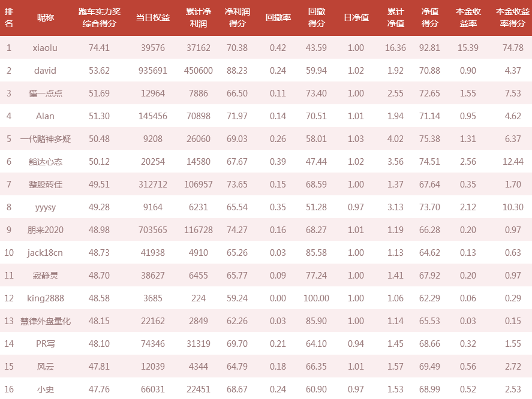Click the nickname david
The width and height of the screenshot is (532, 399).
[45, 71]
